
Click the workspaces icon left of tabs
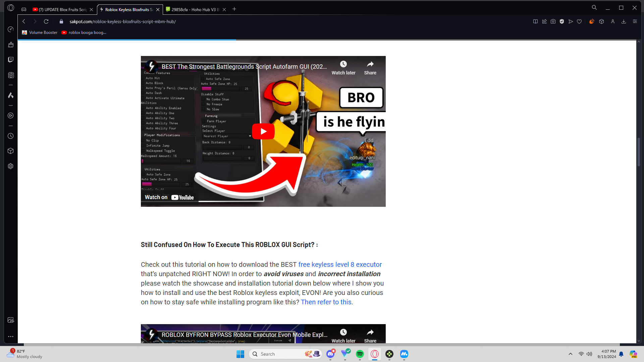point(24,9)
